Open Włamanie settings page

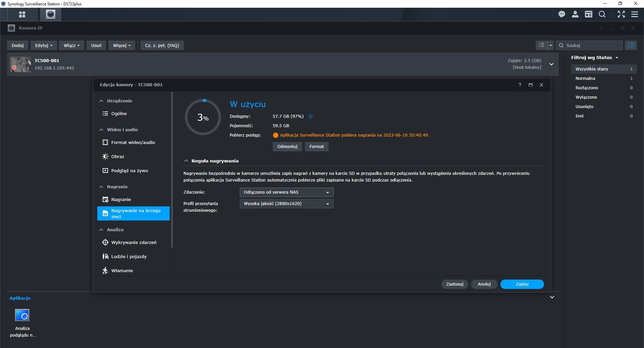[x=133, y=270]
